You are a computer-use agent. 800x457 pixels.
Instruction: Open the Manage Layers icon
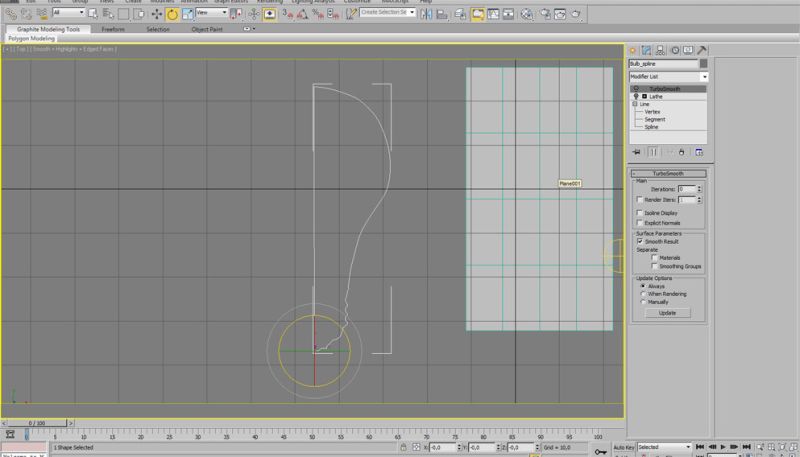(x=460, y=14)
